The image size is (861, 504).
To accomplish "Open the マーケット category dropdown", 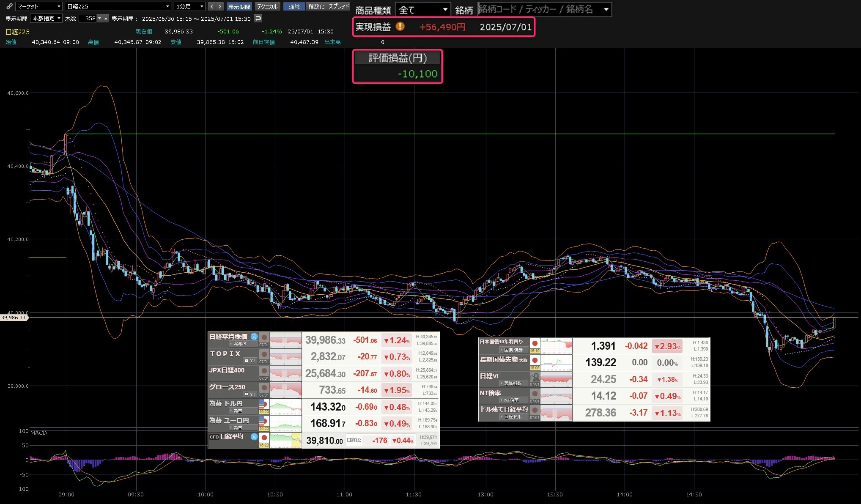I will tap(39, 6).
